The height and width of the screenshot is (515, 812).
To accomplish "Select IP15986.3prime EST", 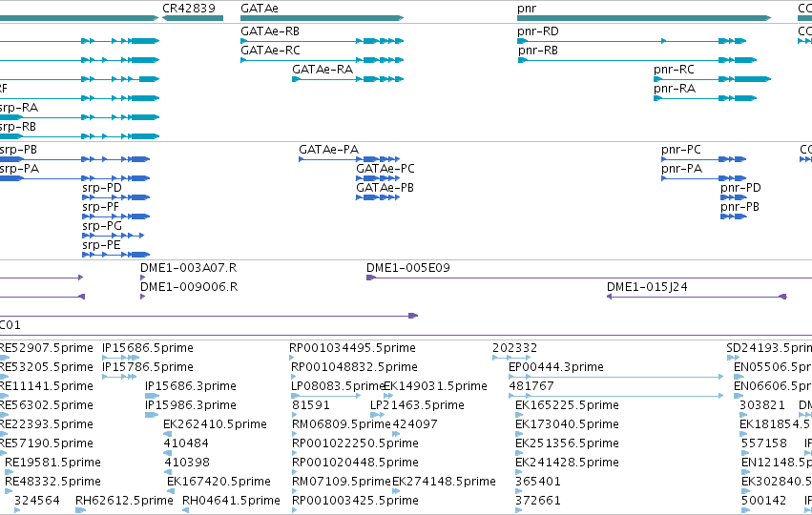I will 152,415.
